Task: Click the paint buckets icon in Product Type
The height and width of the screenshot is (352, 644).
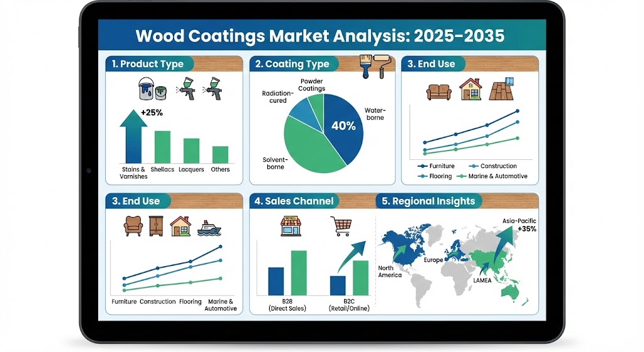Action: (151, 90)
